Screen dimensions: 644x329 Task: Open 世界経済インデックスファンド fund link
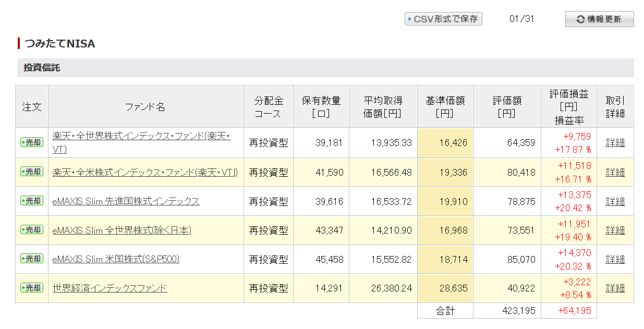point(110,288)
